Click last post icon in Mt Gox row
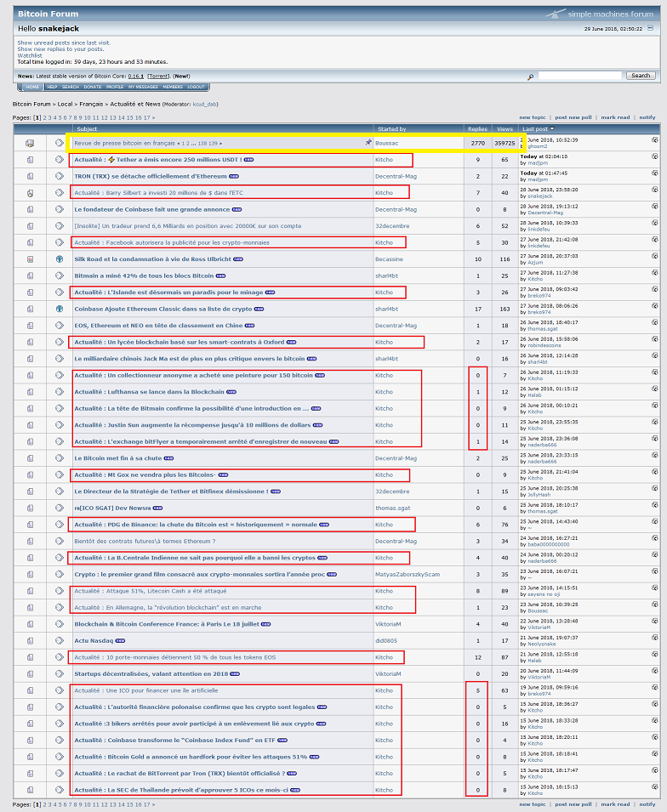This screenshot has width=667, height=812. [655, 472]
